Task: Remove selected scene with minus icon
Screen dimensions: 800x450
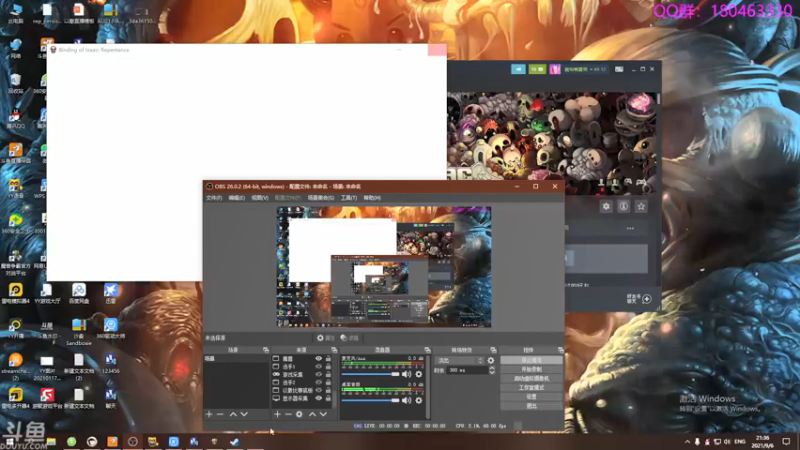Action: [x=220, y=414]
